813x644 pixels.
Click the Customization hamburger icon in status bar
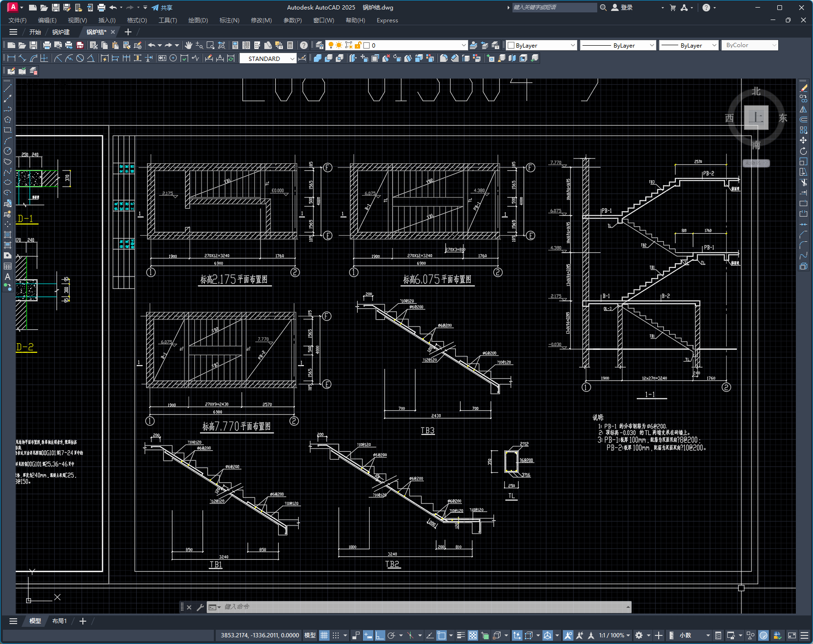[804, 635]
